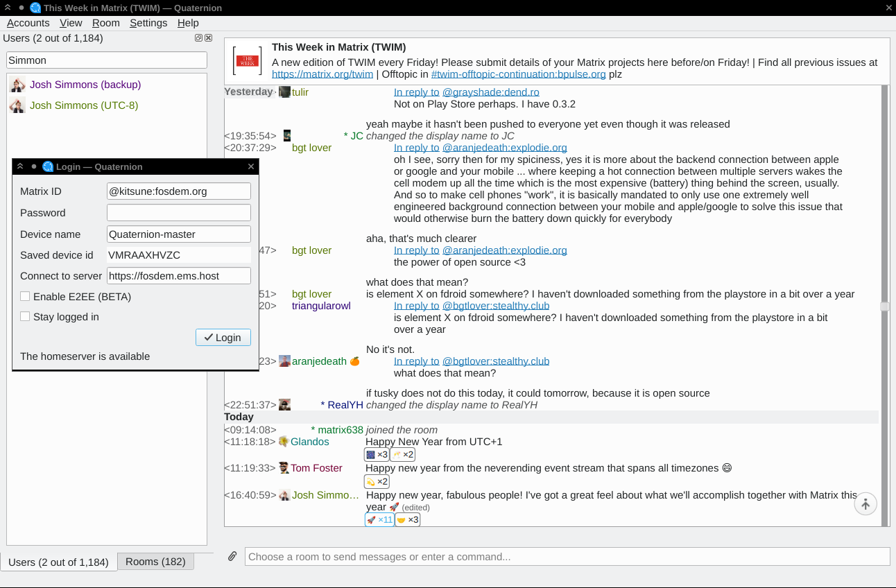Open the Settings menu
The height and width of the screenshot is (588, 896).
(x=148, y=23)
